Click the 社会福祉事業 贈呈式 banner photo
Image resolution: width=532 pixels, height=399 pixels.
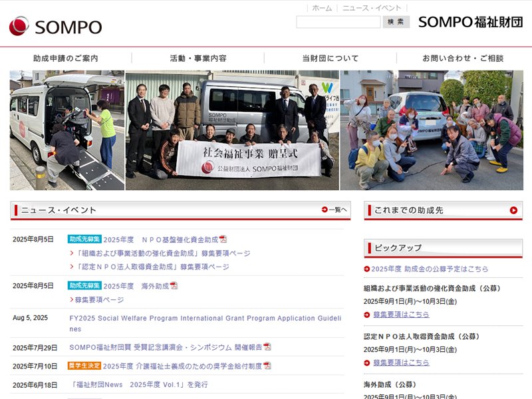click(x=232, y=130)
